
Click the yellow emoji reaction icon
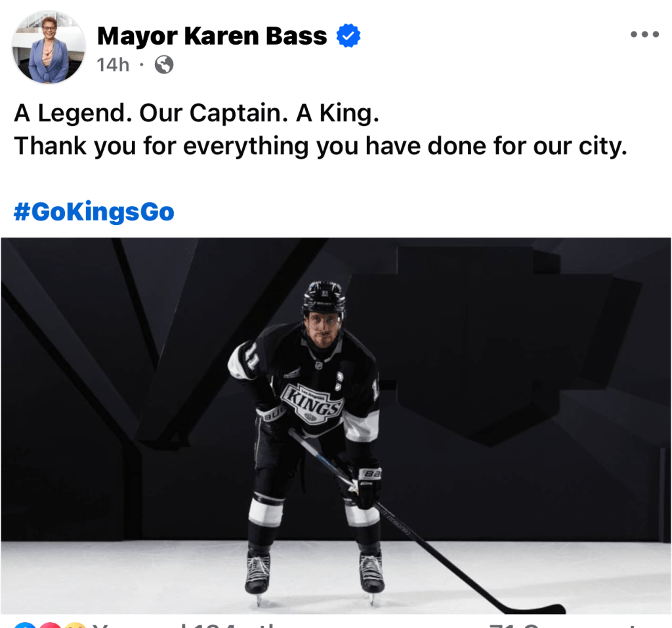pyautogui.click(x=75, y=625)
